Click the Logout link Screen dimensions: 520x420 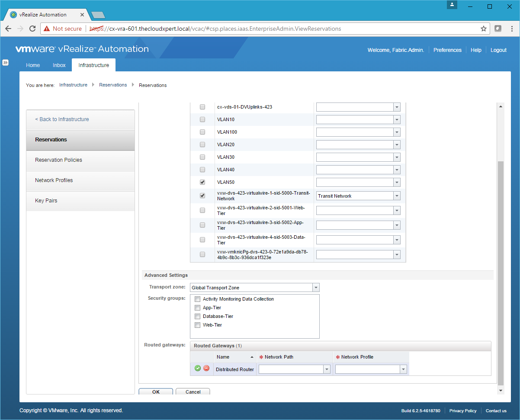tap(498, 50)
